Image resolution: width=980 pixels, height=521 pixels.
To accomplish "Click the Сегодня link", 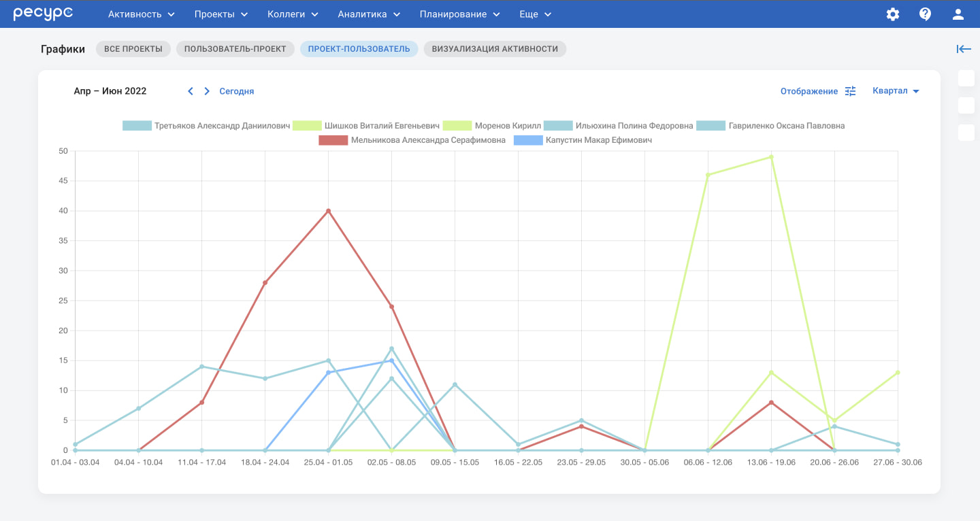I will click(x=236, y=91).
